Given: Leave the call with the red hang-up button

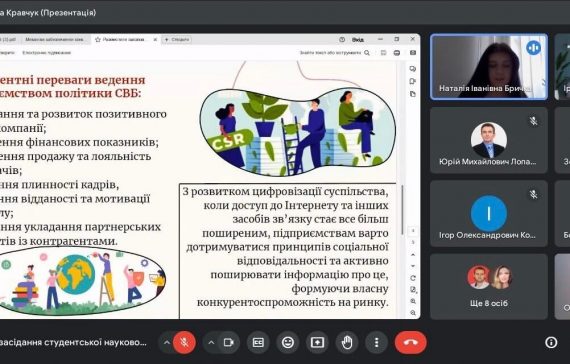Looking at the screenshot, I should [x=411, y=343].
